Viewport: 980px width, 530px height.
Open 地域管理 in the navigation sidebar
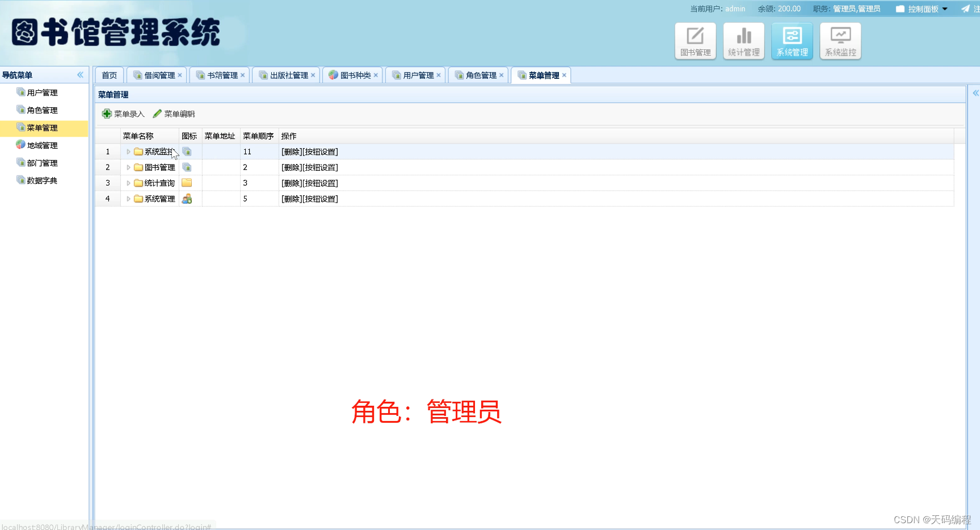tap(43, 145)
